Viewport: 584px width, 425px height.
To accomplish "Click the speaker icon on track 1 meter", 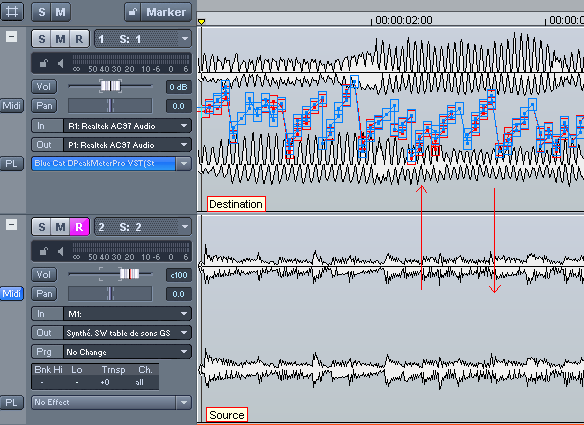I will pyautogui.click(x=61, y=64).
